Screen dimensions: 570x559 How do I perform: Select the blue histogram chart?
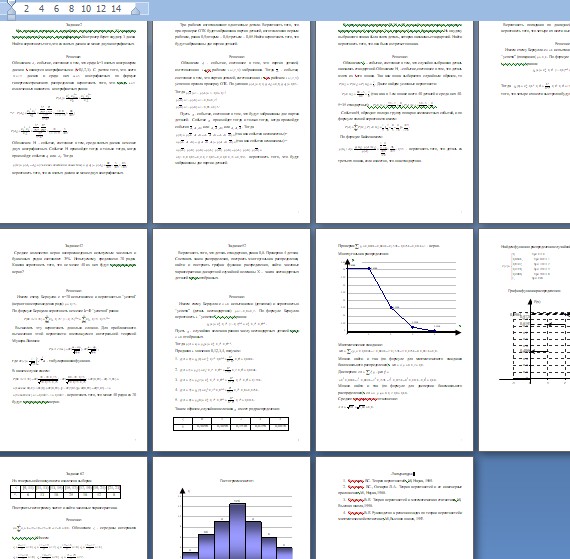[x=235, y=523]
